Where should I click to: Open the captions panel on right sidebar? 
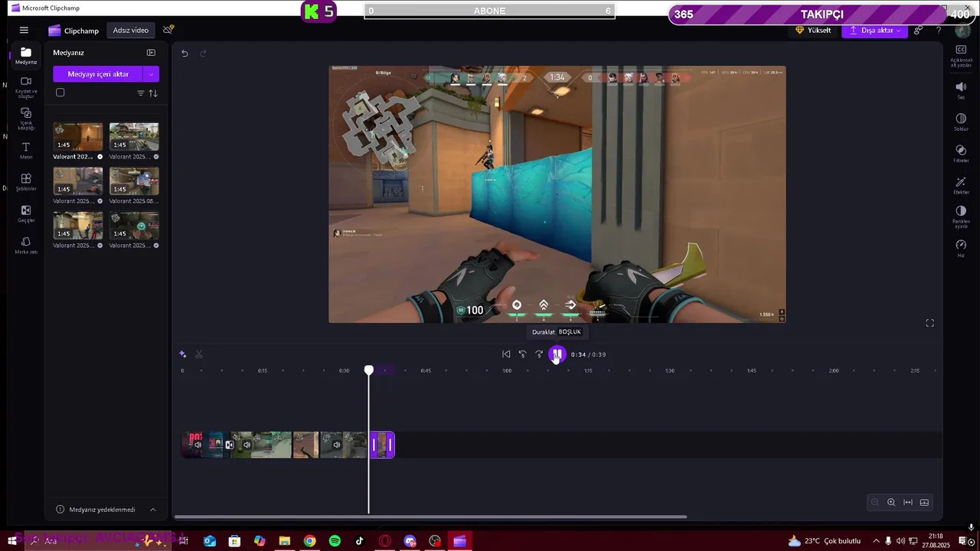tap(961, 56)
